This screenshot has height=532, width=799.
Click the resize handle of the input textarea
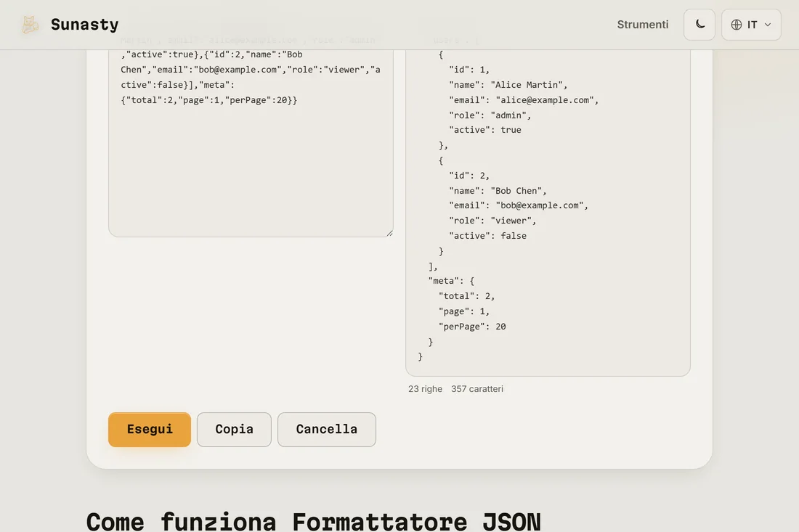[390, 233]
